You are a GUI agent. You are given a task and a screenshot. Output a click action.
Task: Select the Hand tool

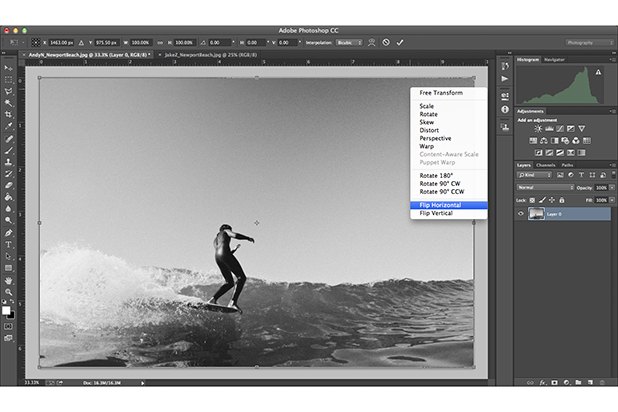[8, 280]
